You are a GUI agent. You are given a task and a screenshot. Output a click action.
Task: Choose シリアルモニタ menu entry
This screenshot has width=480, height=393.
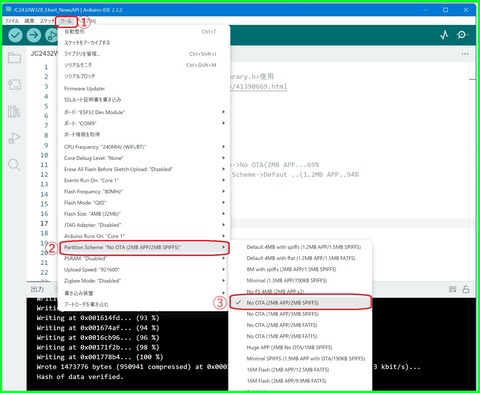144,65
